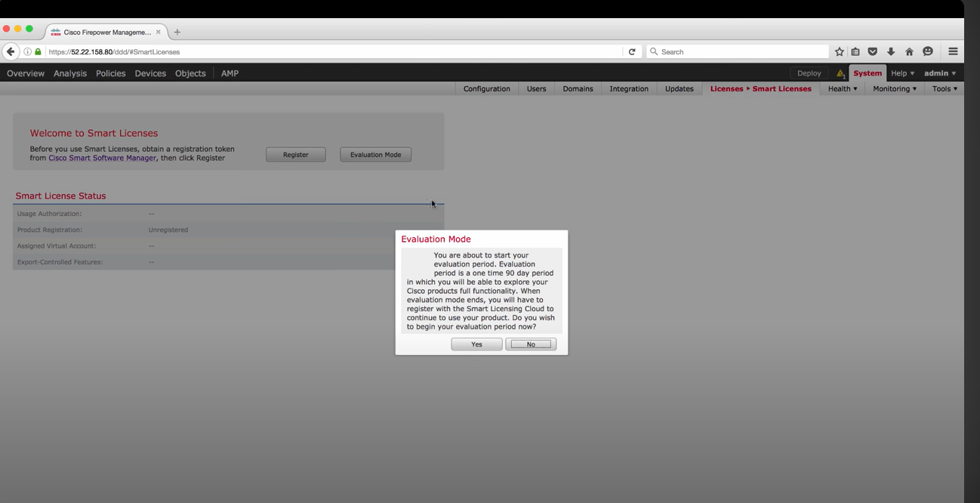980x503 pixels.
Task: Open a new browser tab
Action: [x=177, y=32]
